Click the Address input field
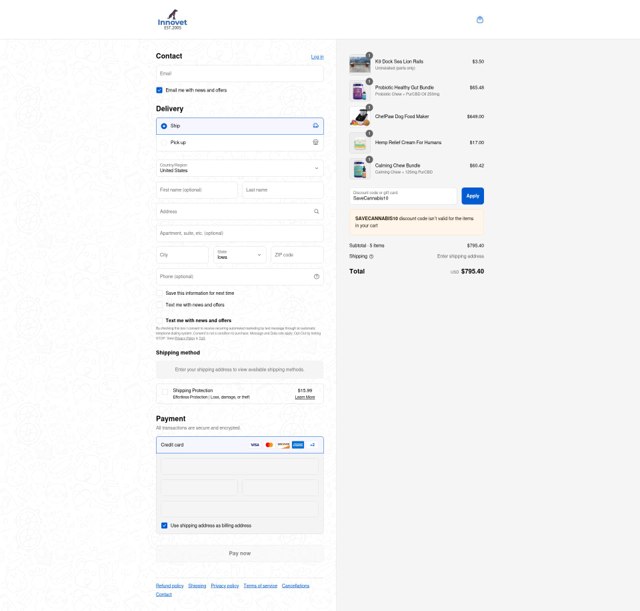Image resolution: width=640 pixels, height=611 pixels. tap(240, 211)
